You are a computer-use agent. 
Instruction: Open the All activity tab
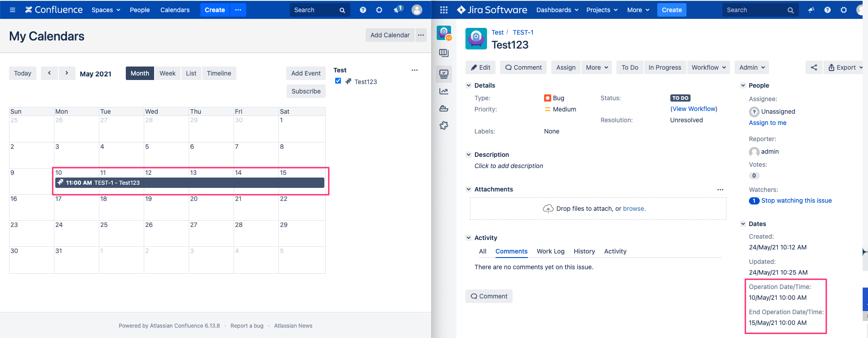tap(483, 251)
